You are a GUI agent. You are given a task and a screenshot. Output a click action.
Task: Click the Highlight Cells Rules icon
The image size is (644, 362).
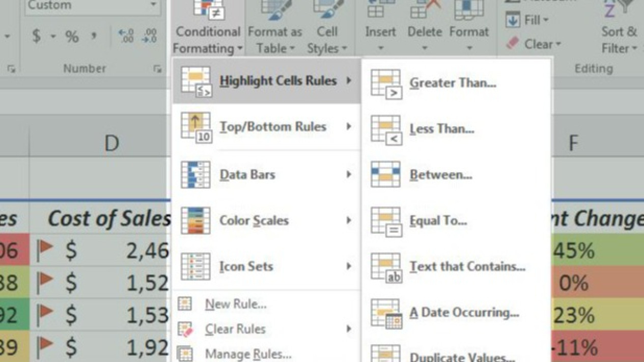click(196, 81)
